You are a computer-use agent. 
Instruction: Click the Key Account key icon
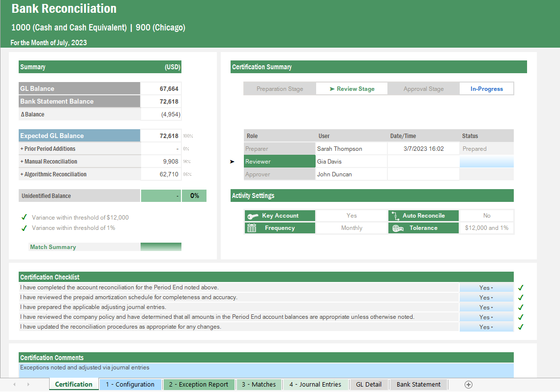coord(253,215)
